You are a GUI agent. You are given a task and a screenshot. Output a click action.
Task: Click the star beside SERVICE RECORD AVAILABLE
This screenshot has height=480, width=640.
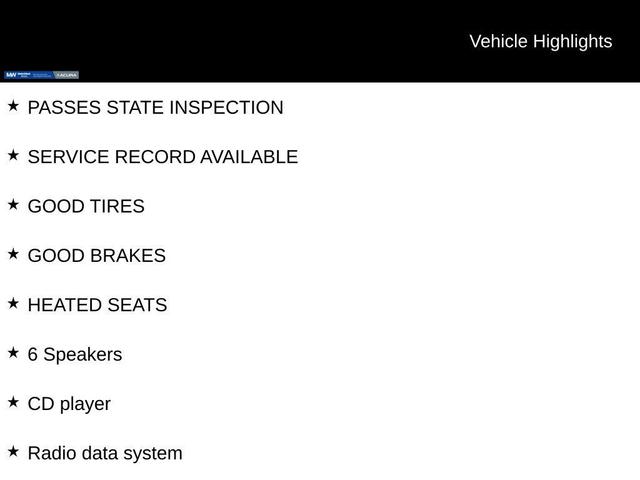(13, 155)
